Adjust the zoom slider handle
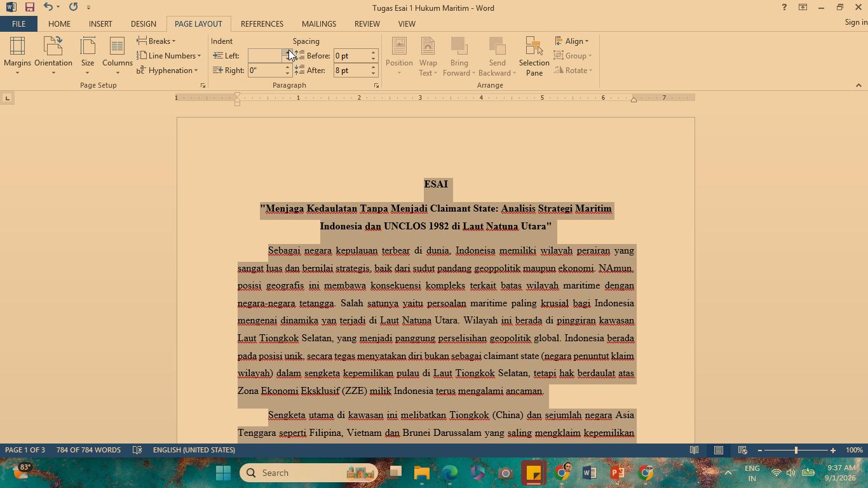This screenshot has height=488, width=868. pos(796,450)
